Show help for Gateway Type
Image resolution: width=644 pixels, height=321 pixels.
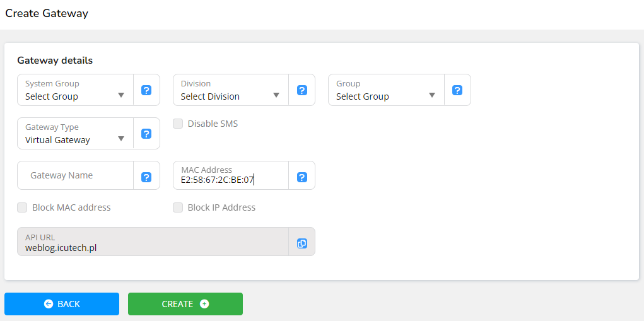click(x=146, y=134)
